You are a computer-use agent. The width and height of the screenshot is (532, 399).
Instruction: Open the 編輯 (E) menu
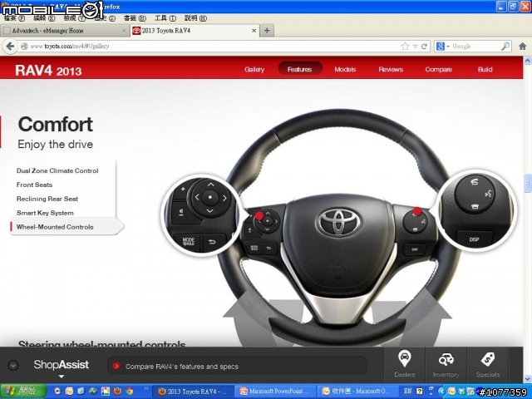[x=44, y=18]
